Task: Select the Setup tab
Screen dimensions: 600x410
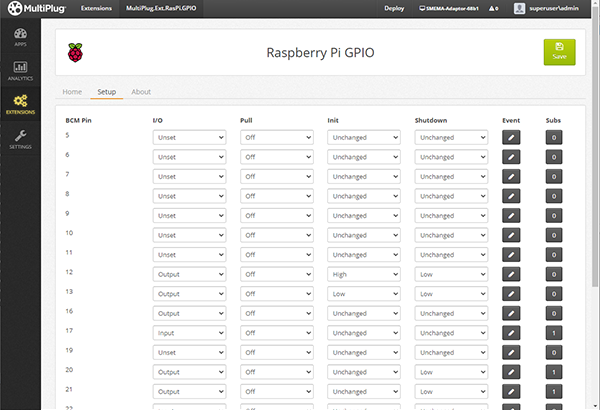Action: pos(106,92)
